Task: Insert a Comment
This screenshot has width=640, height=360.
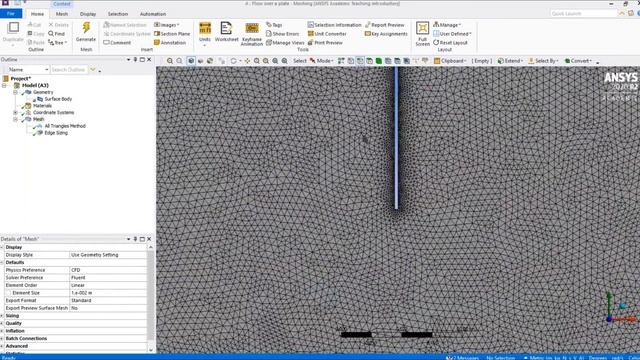Action: pos(117,42)
